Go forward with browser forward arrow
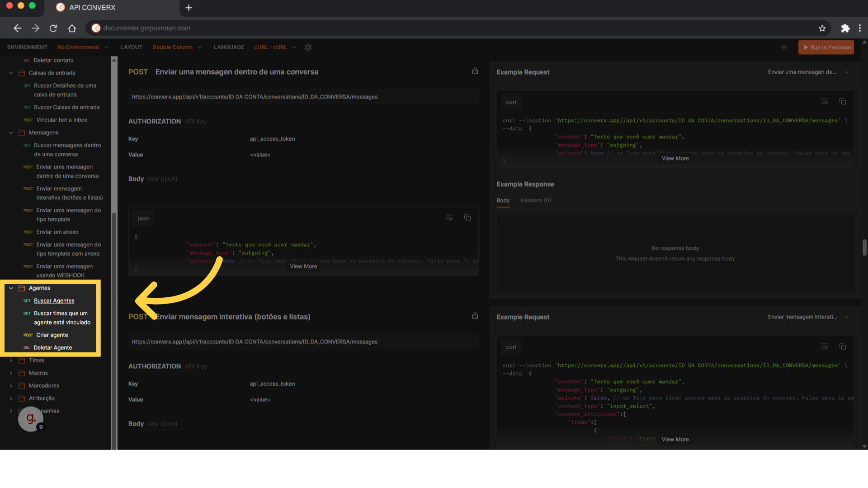 click(35, 28)
